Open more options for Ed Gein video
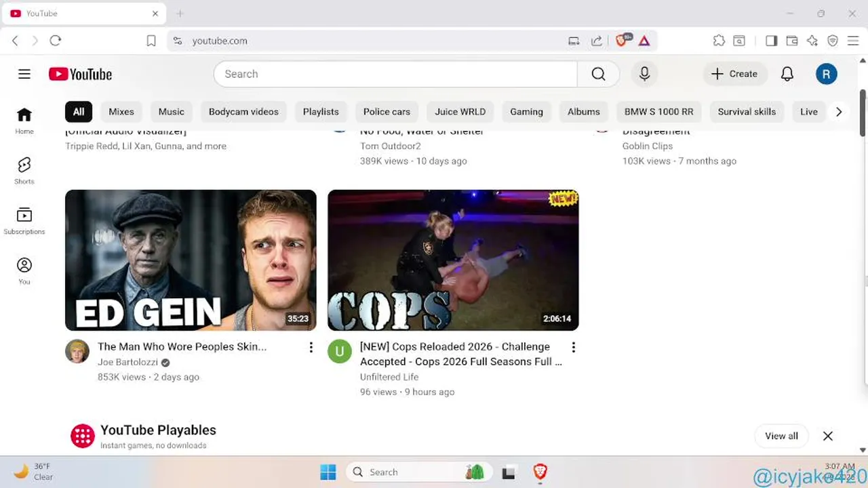This screenshot has width=868, height=488. coord(311,347)
